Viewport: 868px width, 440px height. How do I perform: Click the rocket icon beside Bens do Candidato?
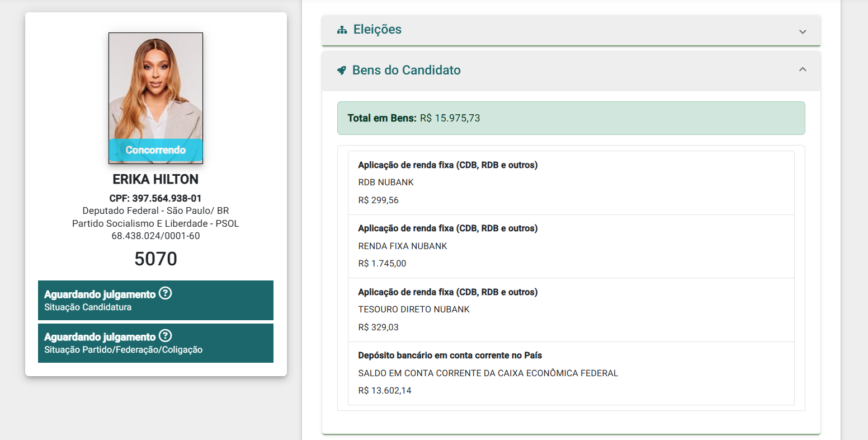[x=342, y=71]
